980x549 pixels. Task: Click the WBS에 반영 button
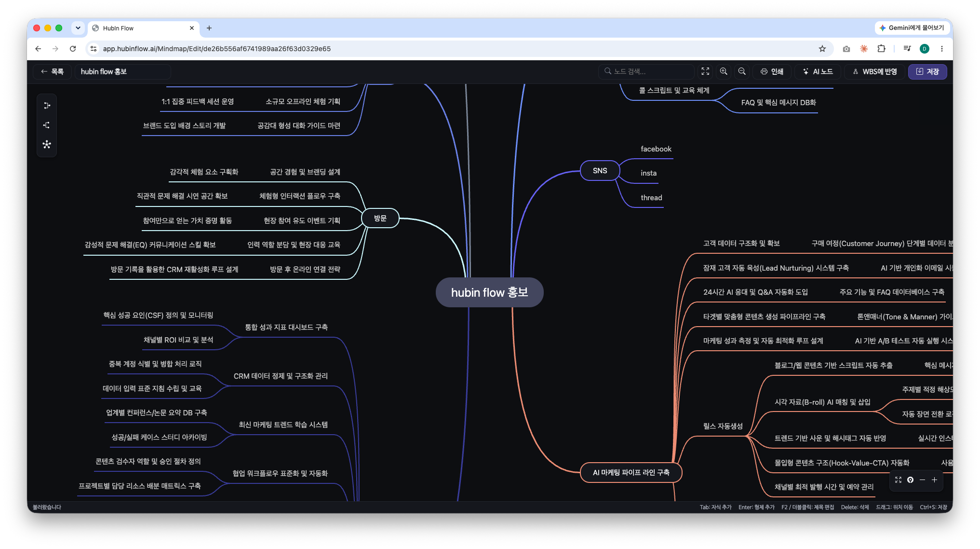pos(874,71)
